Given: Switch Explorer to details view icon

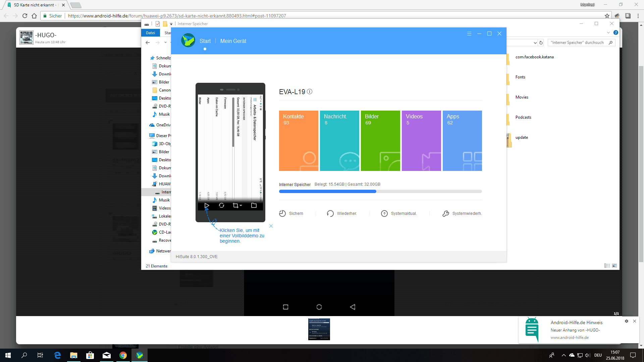Looking at the screenshot, I should click(x=607, y=266).
